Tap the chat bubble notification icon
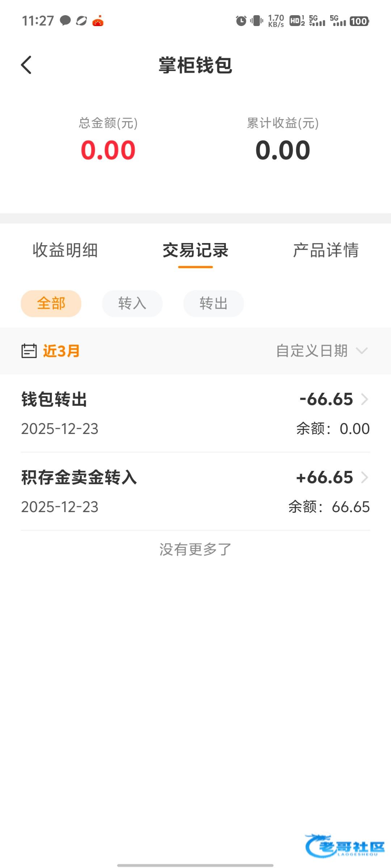This screenshot has height=868, width=391. pyautogui.click(x=65, y=21)
